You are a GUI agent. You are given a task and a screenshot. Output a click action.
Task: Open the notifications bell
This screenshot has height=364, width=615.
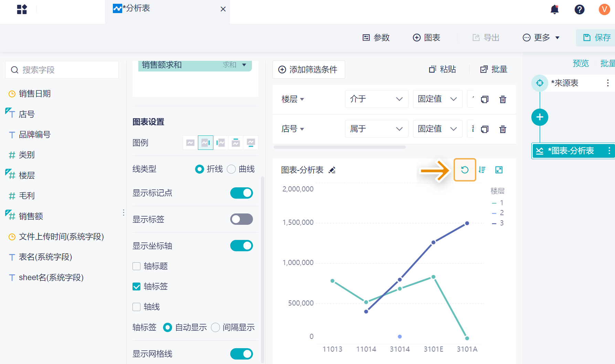tap(554, 9)
